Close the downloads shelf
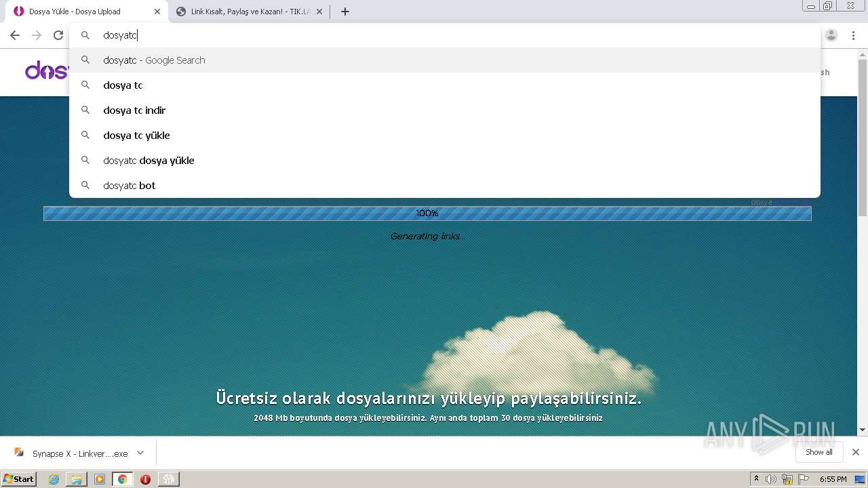The width and height of the screenshot is (868, 488). pos(855,452)
